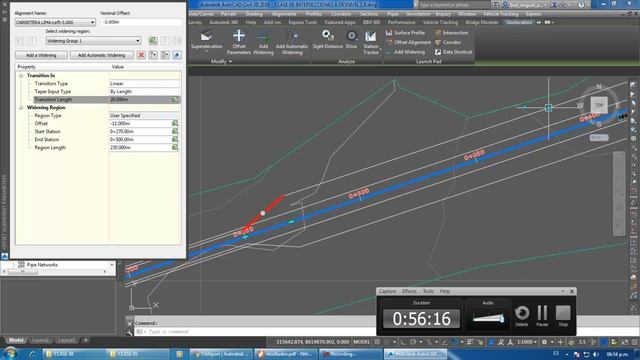
Task: Open the Alignments menu
Action: point(284,14)
